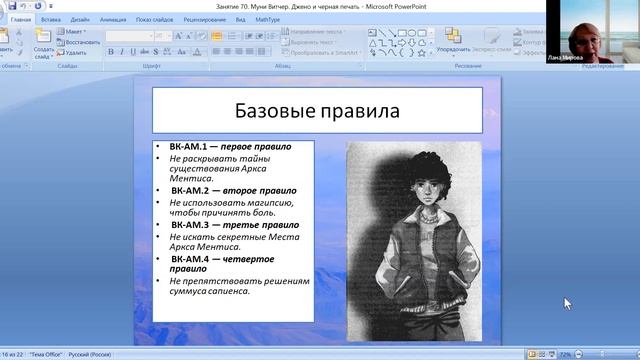Start the slideshow from status bar icon
Screen dimensions: 640x360
coord(552,354)
